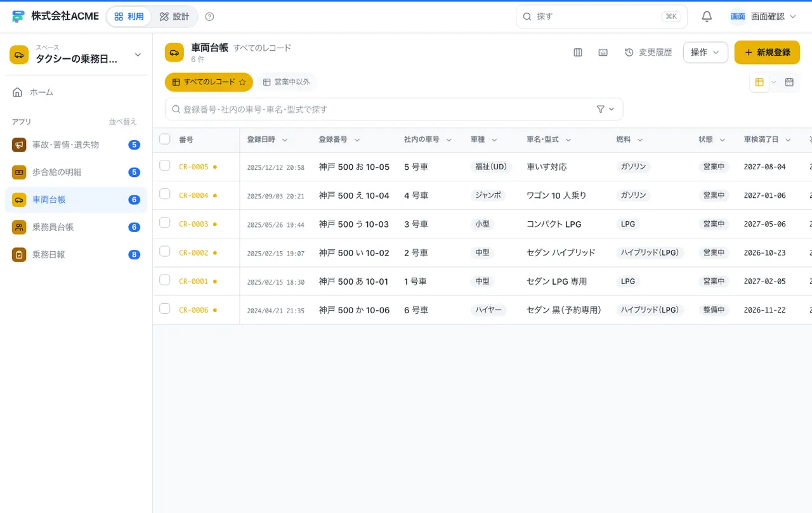The height and width of the screenshot is (513, 812).
Task: Click the keyboard shortcuts icon
Action: click(x=603, y=52)
